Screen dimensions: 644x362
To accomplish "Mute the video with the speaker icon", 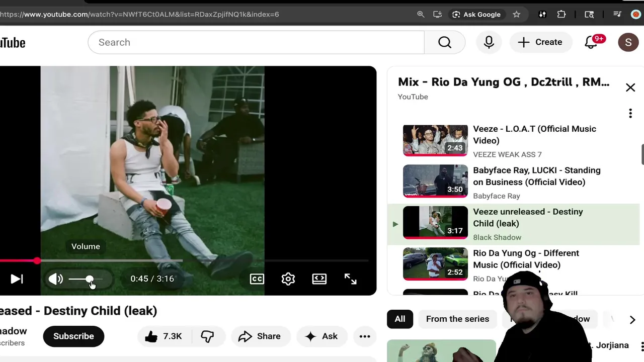I will pyautogui.click(x=55, y=279).
